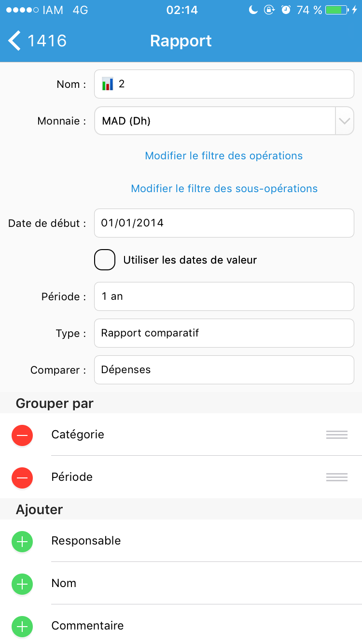The height and width of the screenshot is (644, 362).
Task: Open the Comparer field showing Dépenses
Action: [224, 370]
